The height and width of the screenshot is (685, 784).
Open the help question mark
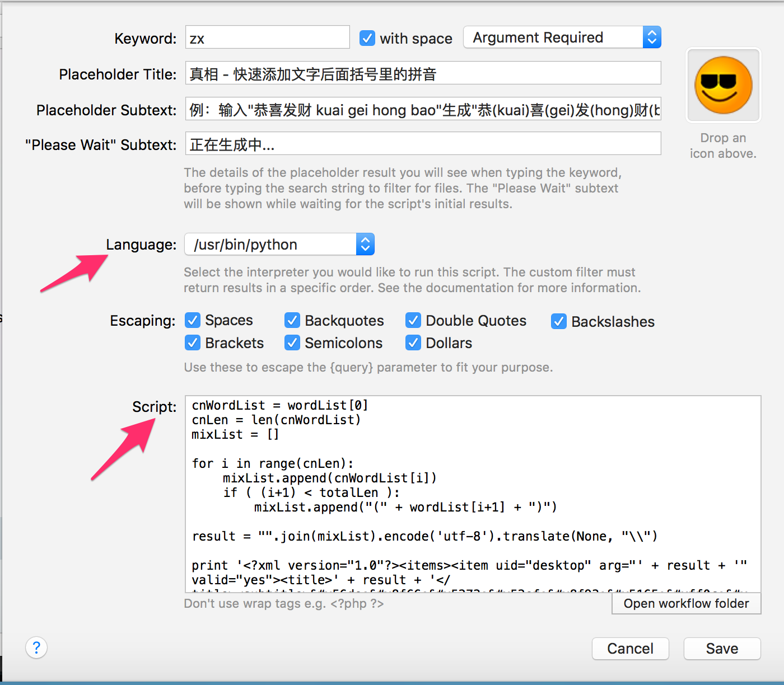pyautogui.click(x=36, y=648)
